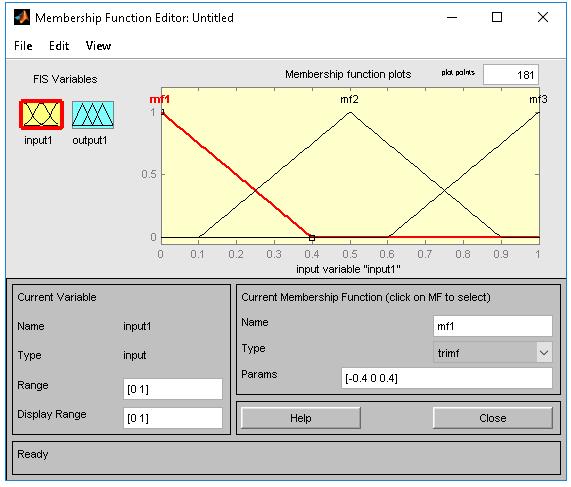Open the Edit menu
The width and height of the screenshot is (571, 487).
59,46
